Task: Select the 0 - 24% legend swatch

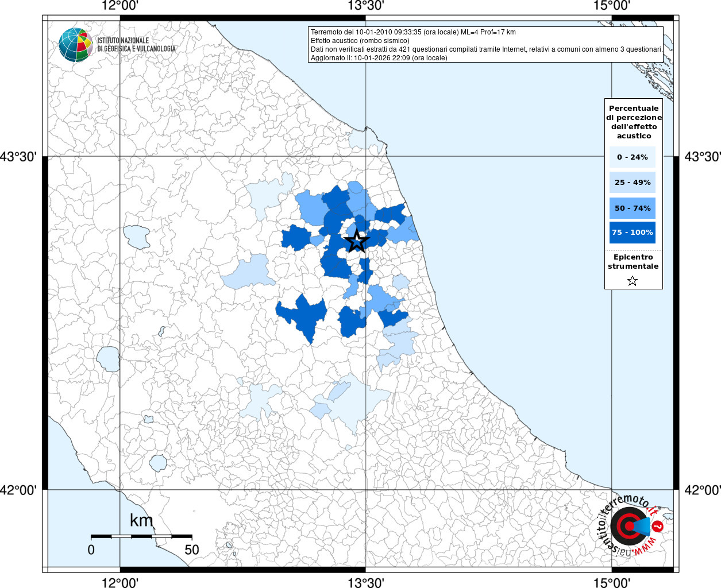Action: 632,157
